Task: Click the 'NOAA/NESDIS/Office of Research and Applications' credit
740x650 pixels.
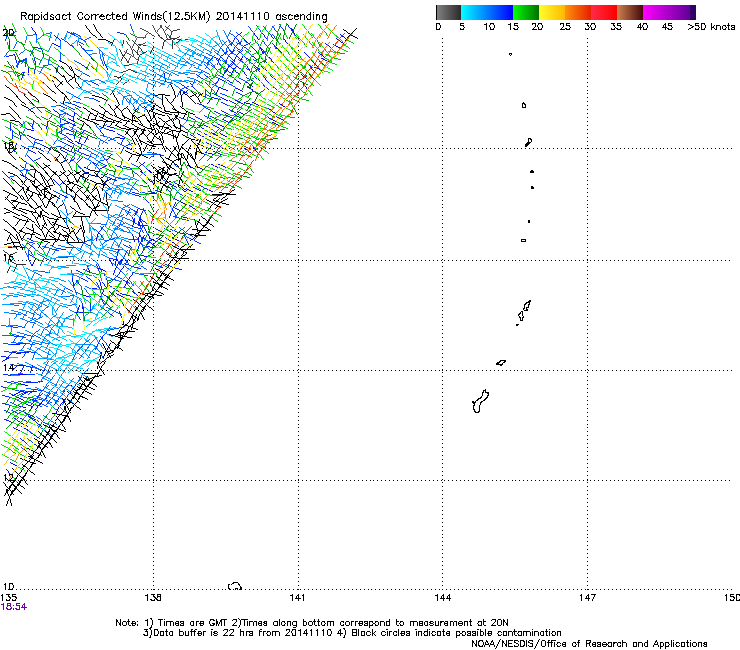Action: [589, 644]
